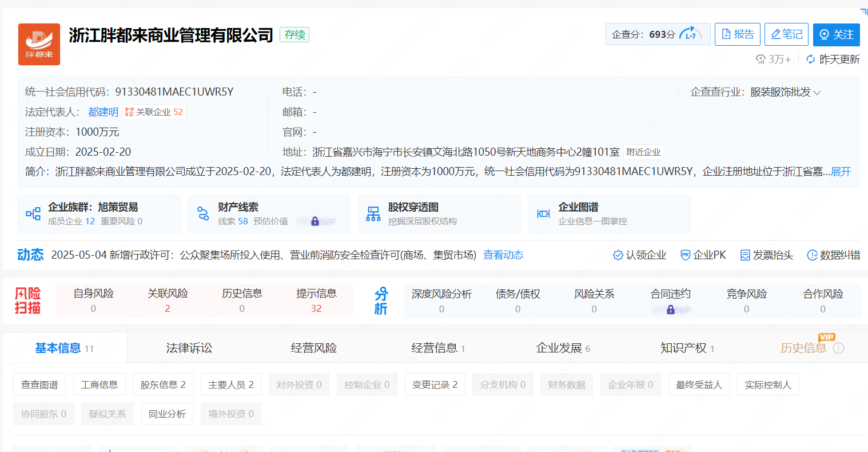Open 企业图谱 card

[609, 214]
